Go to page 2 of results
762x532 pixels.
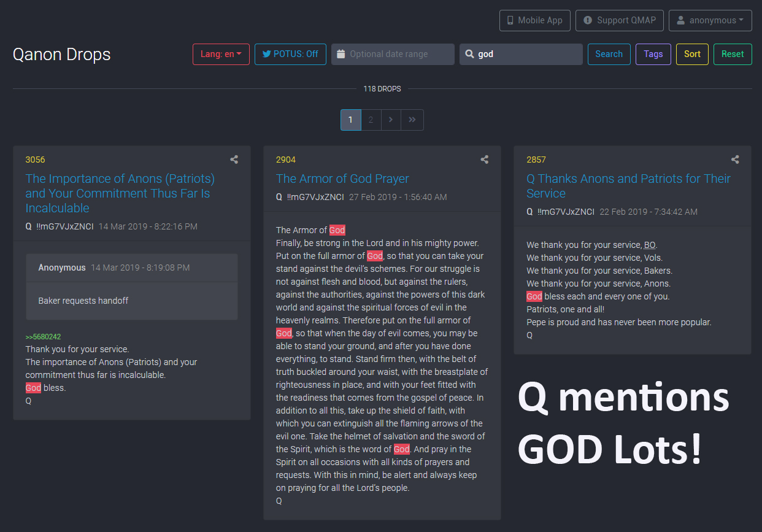click(x=371, y=120)
